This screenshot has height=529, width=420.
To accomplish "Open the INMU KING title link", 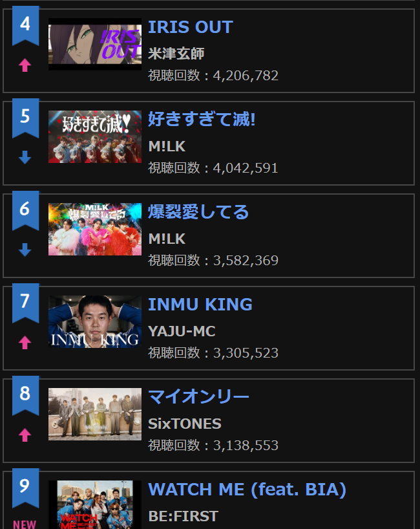I will [200, 305].
